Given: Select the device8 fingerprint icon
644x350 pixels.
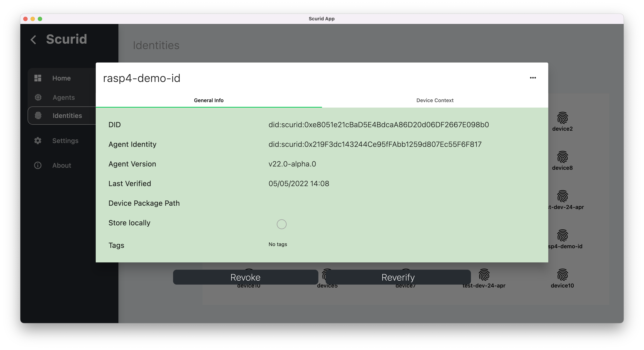Looking at the screenshot, I should (x=562, y=157).
